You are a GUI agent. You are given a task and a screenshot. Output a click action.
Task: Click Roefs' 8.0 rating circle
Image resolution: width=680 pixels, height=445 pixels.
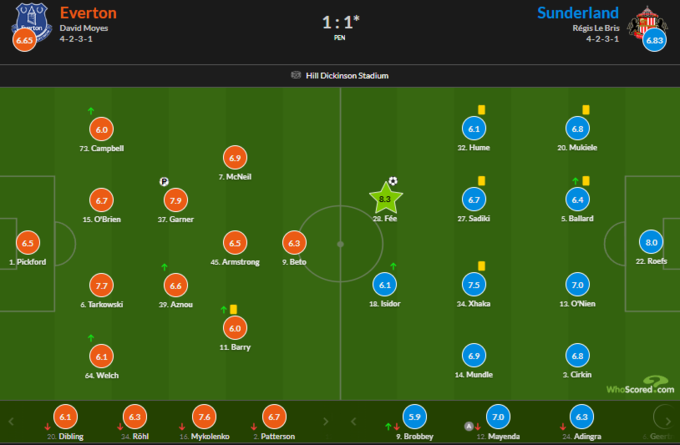tap(652, 242)
